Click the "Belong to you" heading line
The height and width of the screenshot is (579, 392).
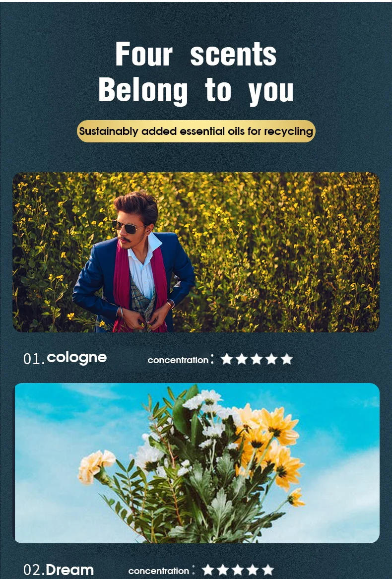point(196,90)
